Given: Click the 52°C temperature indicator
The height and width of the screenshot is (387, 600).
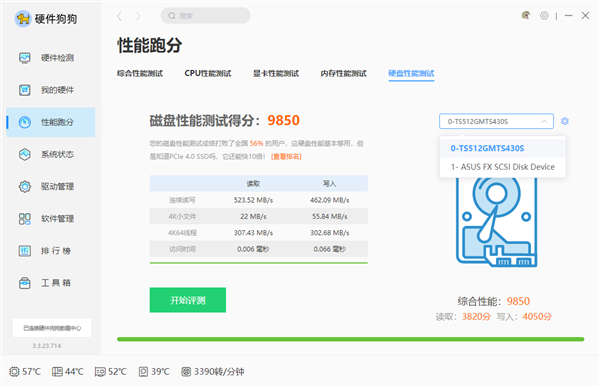Looking at the screenshot, I should coord(111,371).
